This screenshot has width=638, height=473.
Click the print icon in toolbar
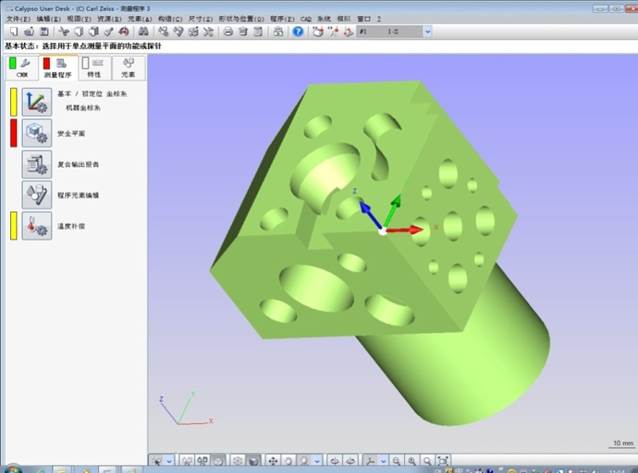pyautogui.click(x=229, y=32)
